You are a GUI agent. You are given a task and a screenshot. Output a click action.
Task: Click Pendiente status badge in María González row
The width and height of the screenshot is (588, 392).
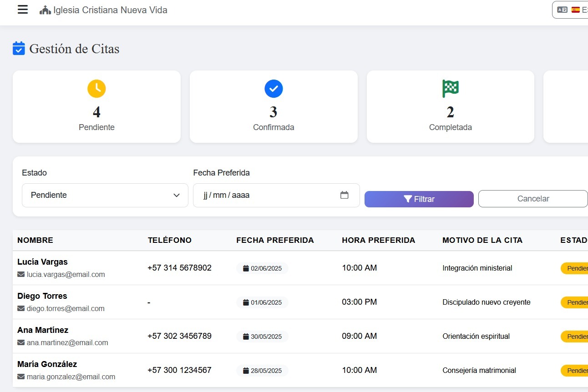[x=574, y=371]
